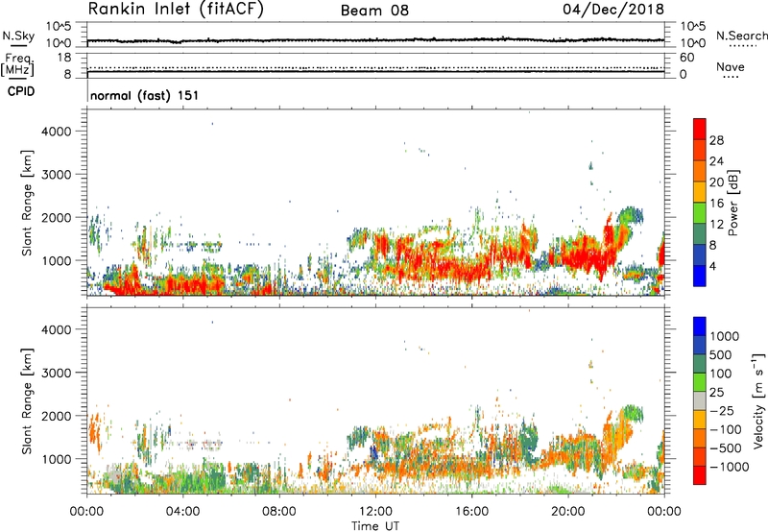Click the '60' Nave axis tick
This screenshot has width=768, height=532.
(686, 58)
